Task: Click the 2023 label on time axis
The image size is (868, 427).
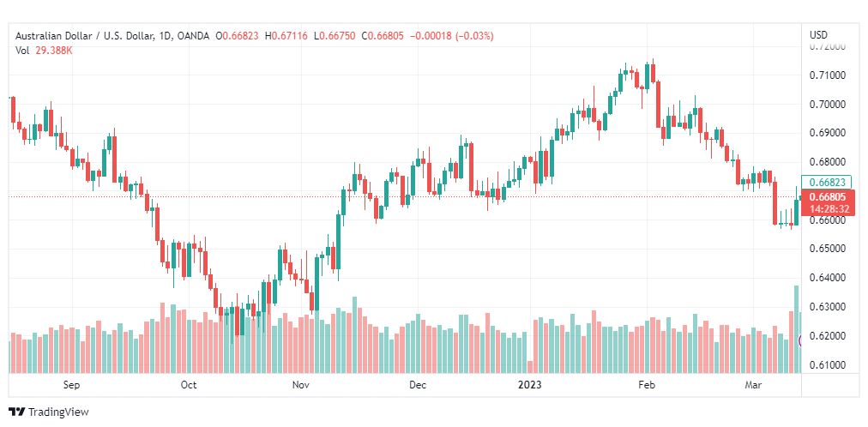Action: tap(530, 385)
